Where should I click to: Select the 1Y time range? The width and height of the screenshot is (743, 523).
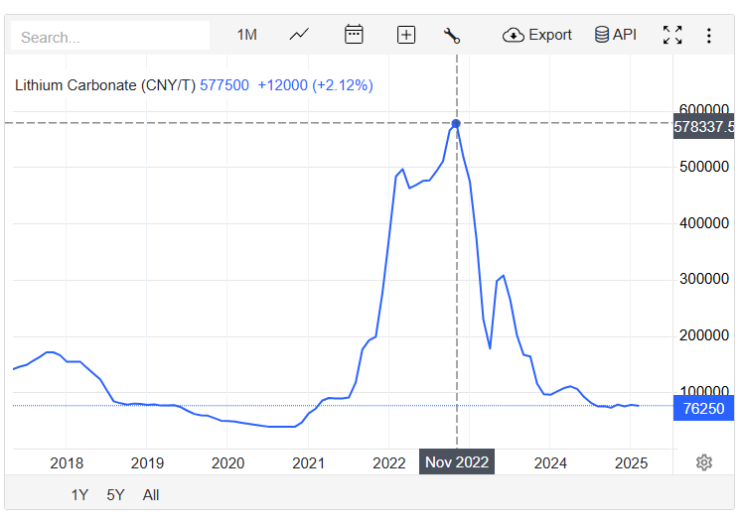[80, 495]
